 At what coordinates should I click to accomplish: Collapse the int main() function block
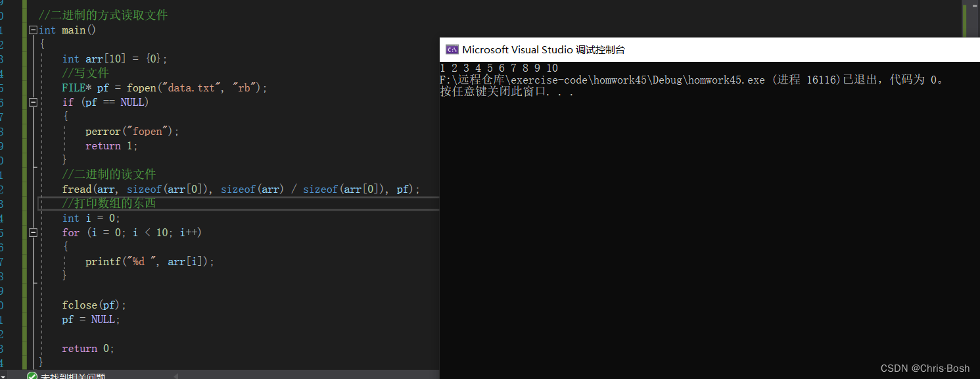point(33,30)
